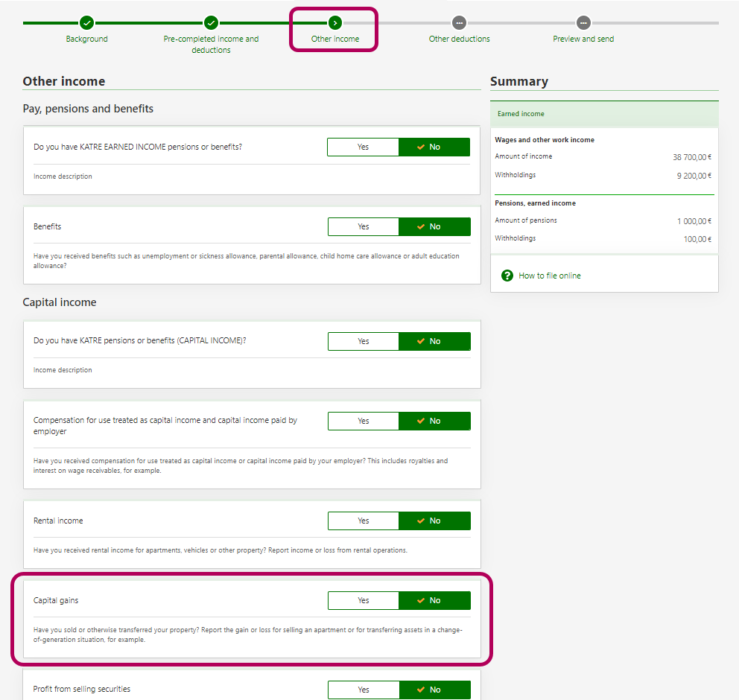
Task: Select Yes for Capital gains
Action: [x=363, y=600]
